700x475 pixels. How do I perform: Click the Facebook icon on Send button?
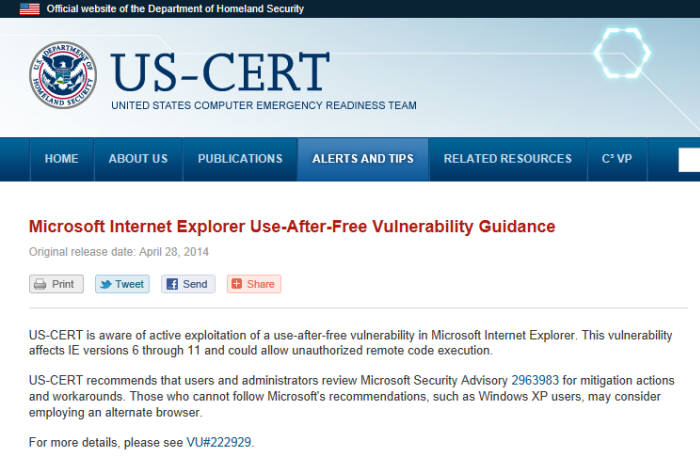pyautogui.click(x=172, y=284)
